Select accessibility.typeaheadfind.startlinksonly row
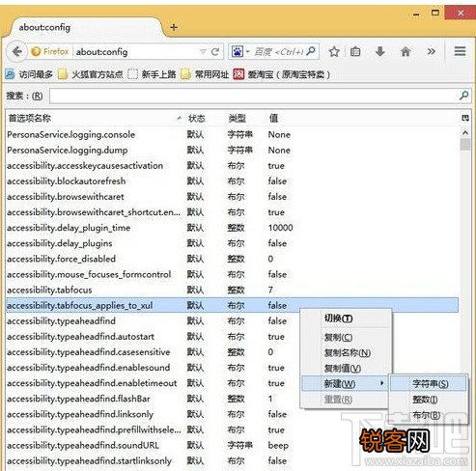The width and height of the screenshot is (476, 471). (x=232, y=460)
